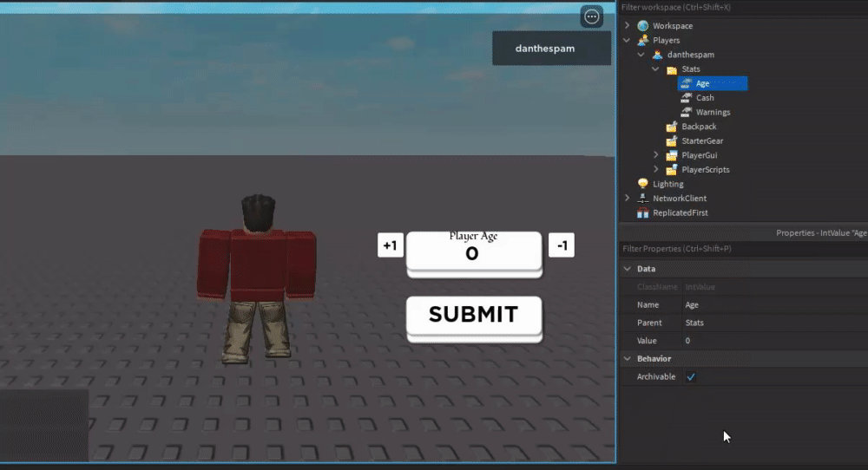Image resolution: width=868 pixels, height=470 pixels.
Task: Click the Filter workspace search field
Action: (x=743, y=7)
